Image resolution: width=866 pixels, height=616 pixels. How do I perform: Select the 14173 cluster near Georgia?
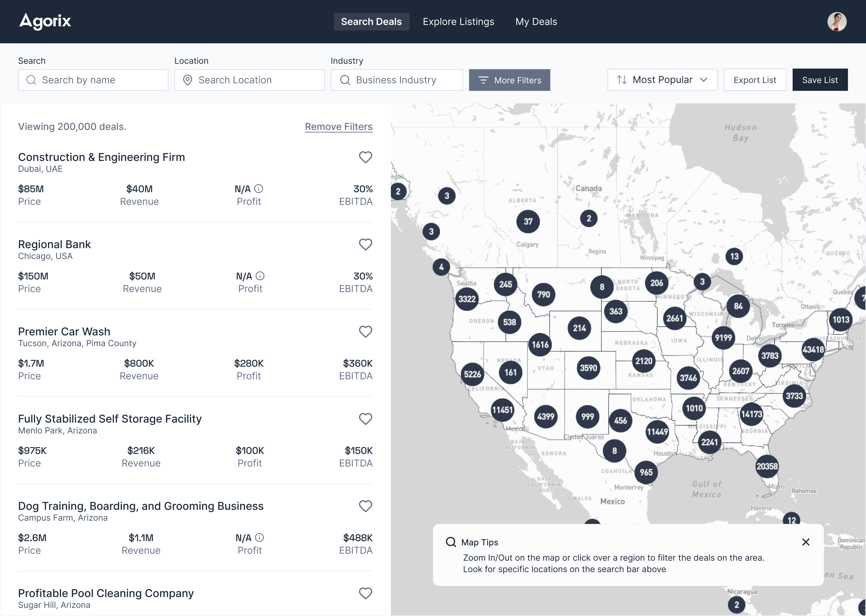pos(752,414)
